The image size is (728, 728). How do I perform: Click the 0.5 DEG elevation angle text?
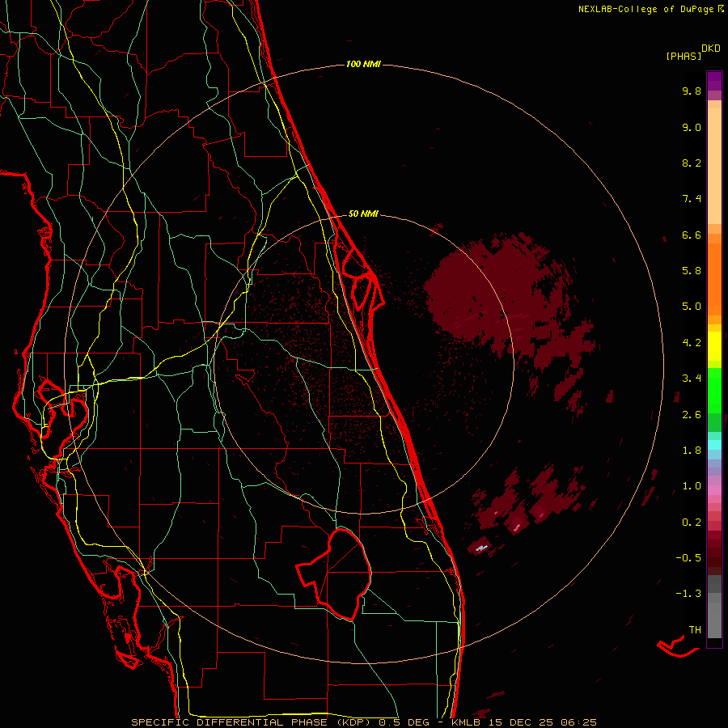coord(404,722)
